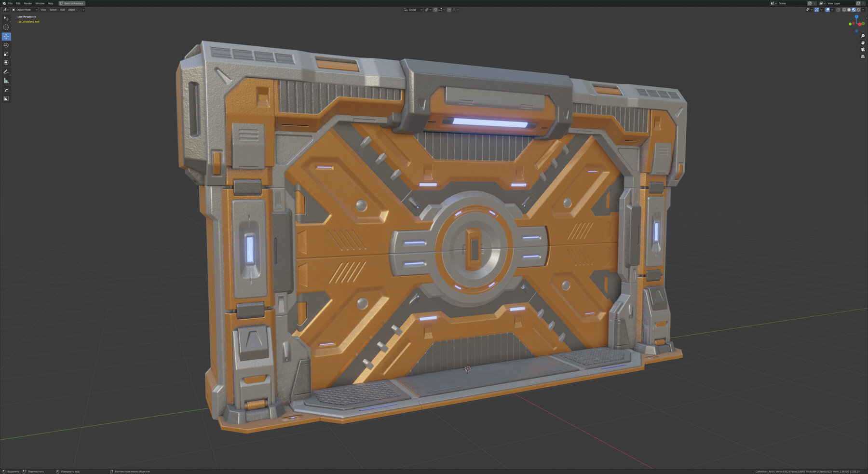Choose the Move tool
Image resolution: width=868 pixels, height=474 pixels.
click(6, 37)
